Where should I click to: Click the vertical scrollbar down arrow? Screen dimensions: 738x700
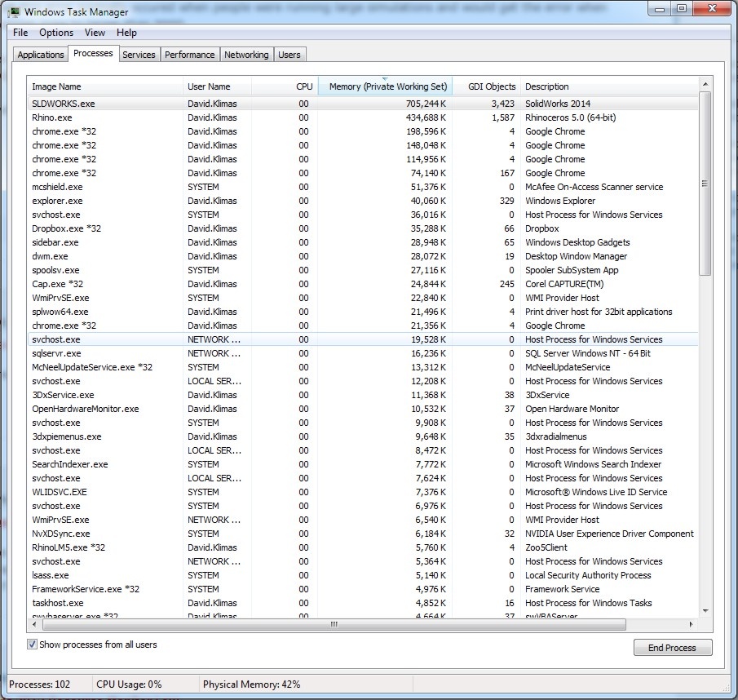(x=705, y=611)
